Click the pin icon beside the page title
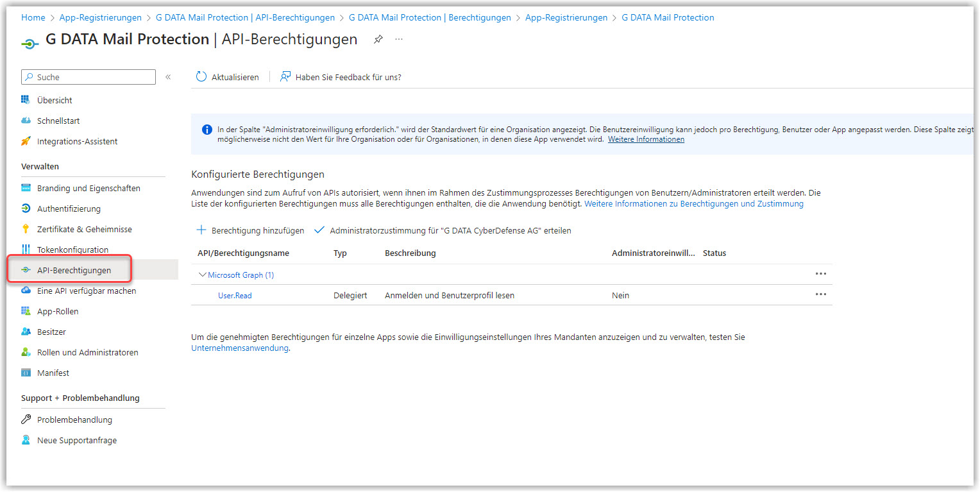This screenshot has width=980, height=492. 378,40
